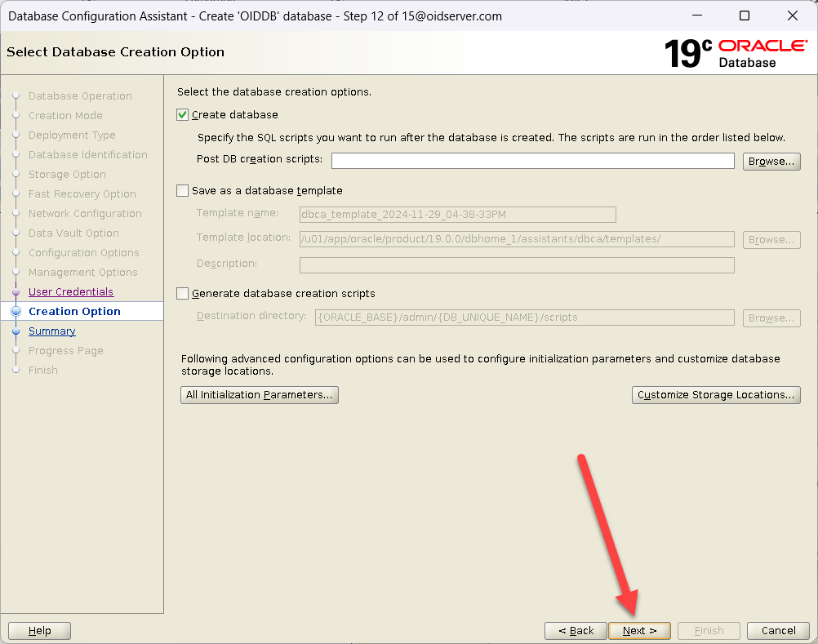Open All Initialization Parameters dialog

(259, 395)
